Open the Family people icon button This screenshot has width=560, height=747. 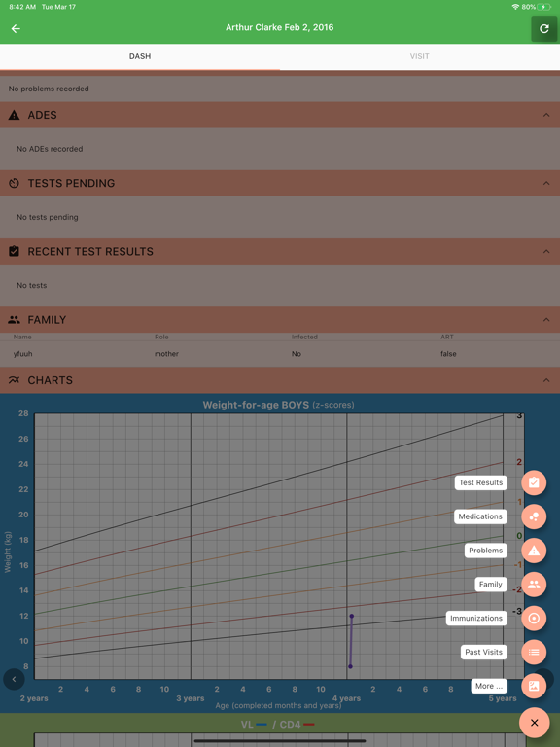(534, 584)
